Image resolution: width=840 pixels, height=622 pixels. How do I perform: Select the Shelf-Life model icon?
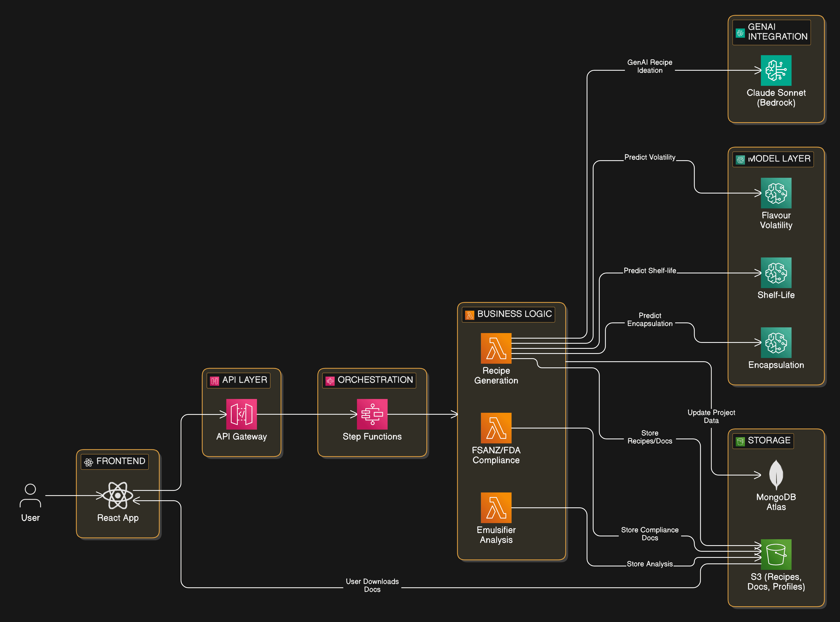pos(776,273)
